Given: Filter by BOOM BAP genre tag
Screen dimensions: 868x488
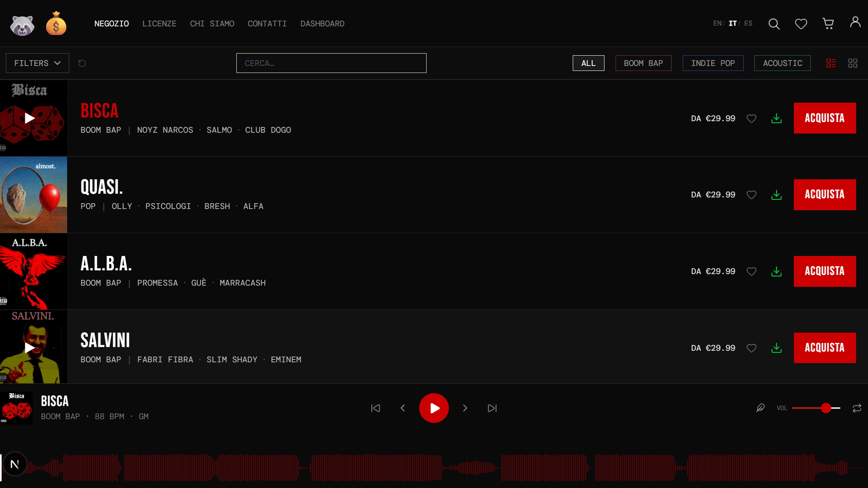Looking at the screenshot, I should pyautogui.click(x=643, y=63).
